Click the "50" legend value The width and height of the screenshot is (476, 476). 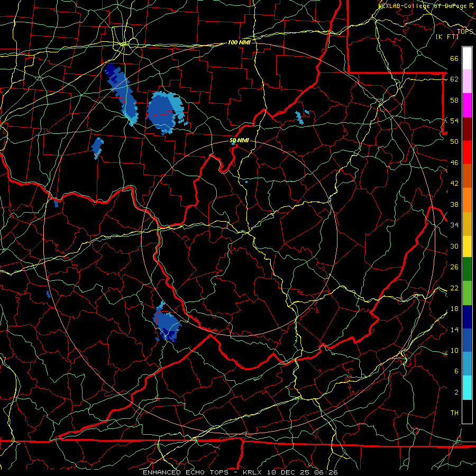click(x=454, y=141)
